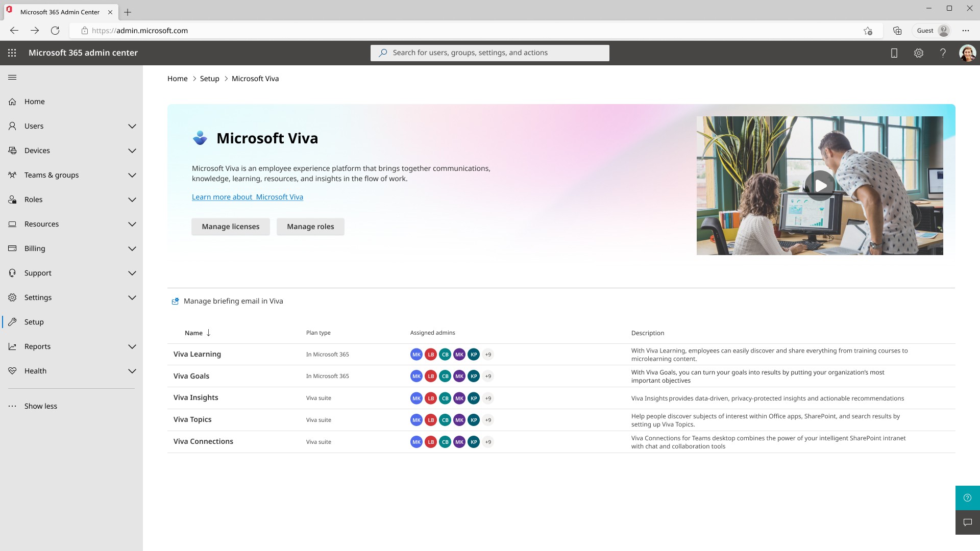980x551 pixels.
Task: Open the Viva Insights row
Action: 195,398
